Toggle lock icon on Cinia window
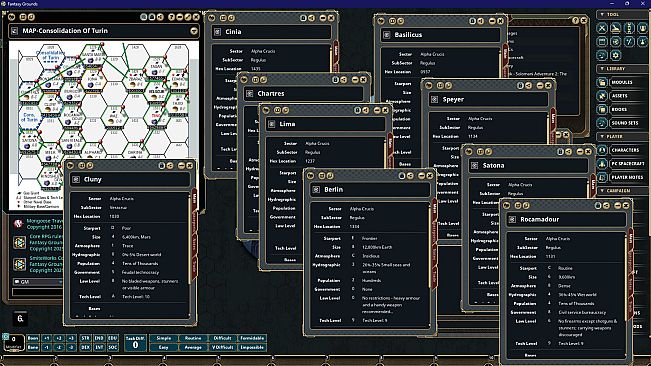This screenshot has width=651, height=366. pos(303,18)
